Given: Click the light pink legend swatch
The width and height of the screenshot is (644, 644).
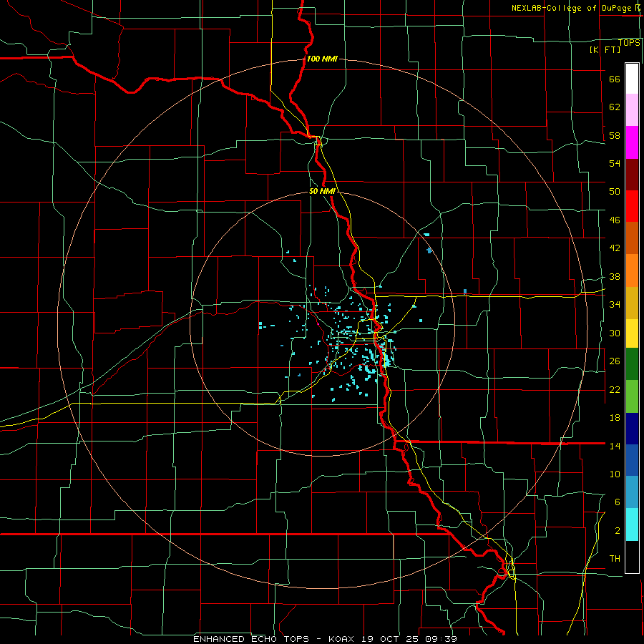Looking at the screenshot, I should [632, 109].
